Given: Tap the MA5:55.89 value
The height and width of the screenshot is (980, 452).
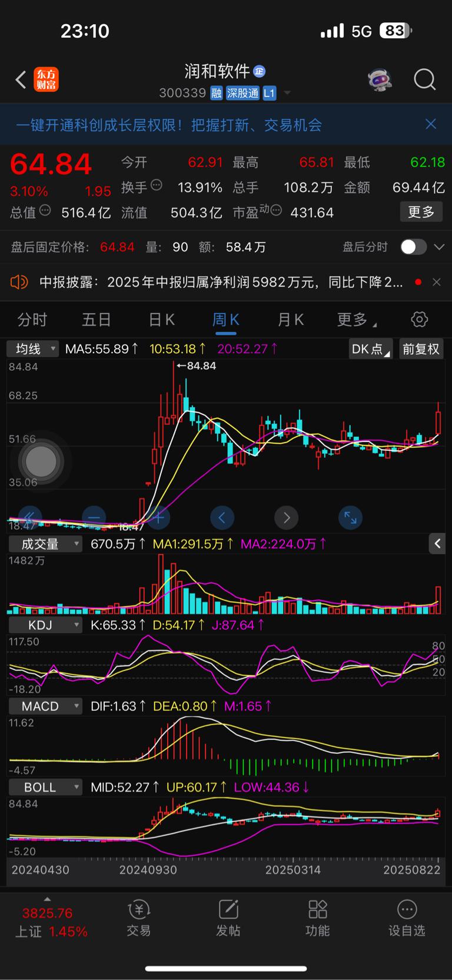Looking at the screenshot, I should click(x=102, y=349).
